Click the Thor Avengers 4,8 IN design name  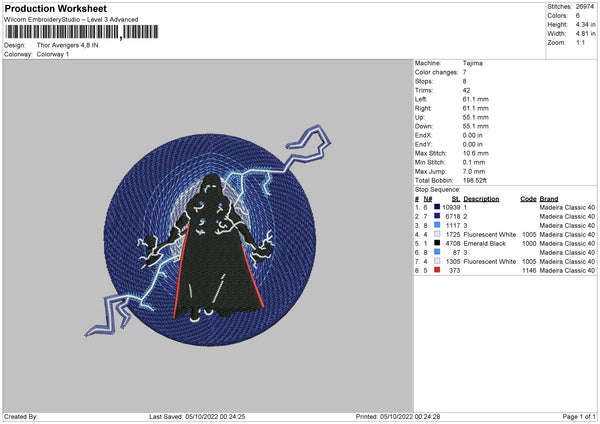click(67, 45)
